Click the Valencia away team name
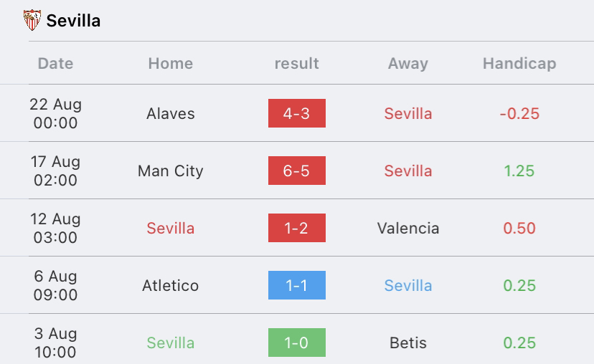This screenshot has width=594, height=364. click(408, 228)
